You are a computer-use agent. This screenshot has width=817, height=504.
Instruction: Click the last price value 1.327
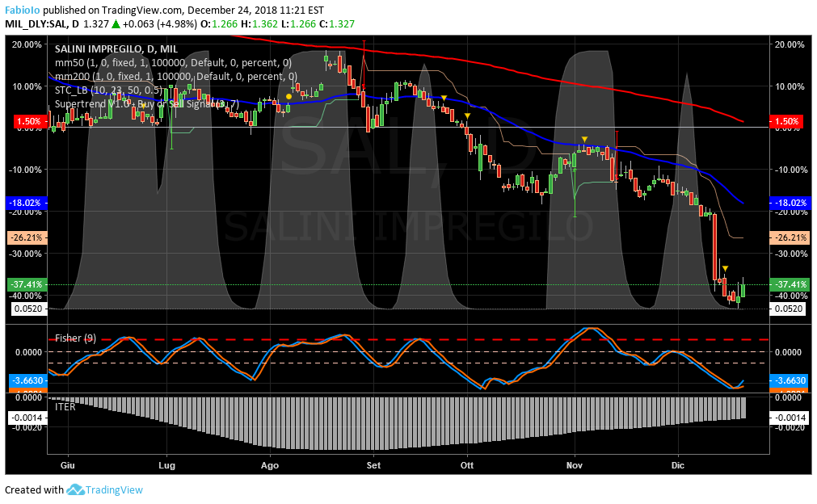click(x=96, y=24)
